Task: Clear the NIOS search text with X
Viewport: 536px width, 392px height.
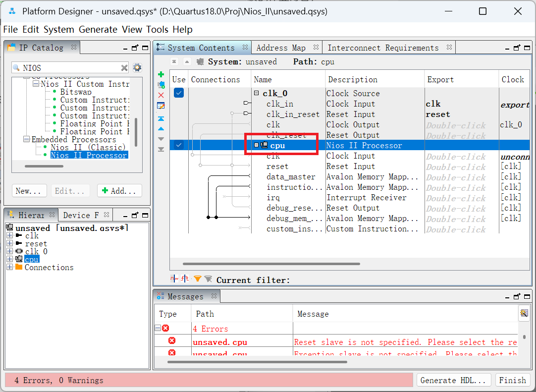Action: 124,68
